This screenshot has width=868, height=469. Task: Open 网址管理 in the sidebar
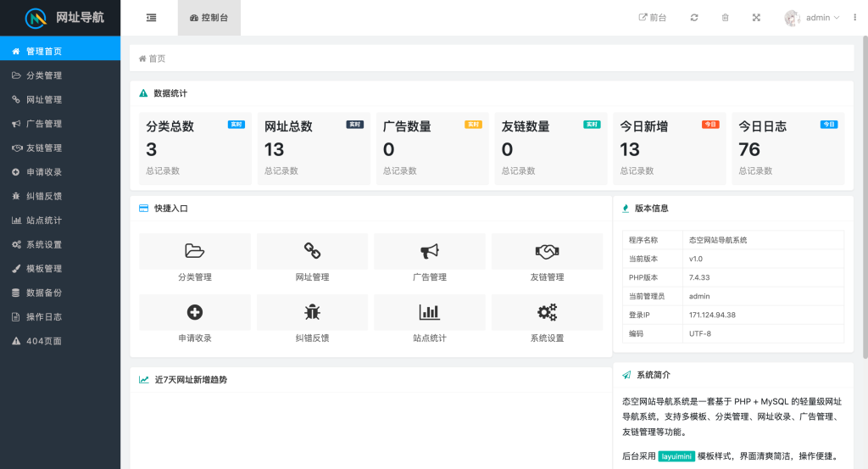point(60,100)
